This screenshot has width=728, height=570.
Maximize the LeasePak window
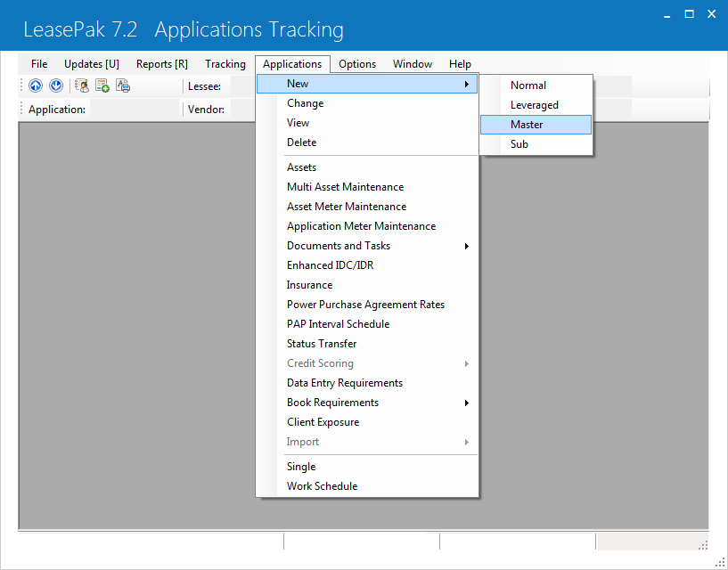(690, 14)
